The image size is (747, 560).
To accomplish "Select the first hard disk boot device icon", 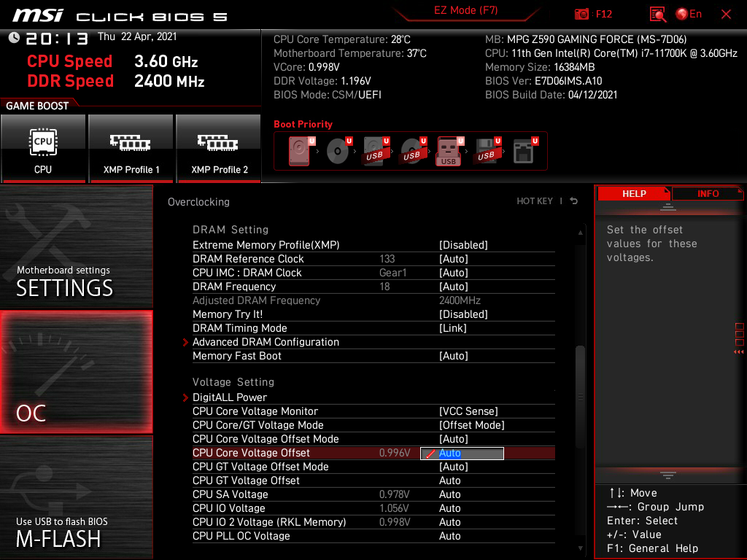I will (x=301, y=151).
